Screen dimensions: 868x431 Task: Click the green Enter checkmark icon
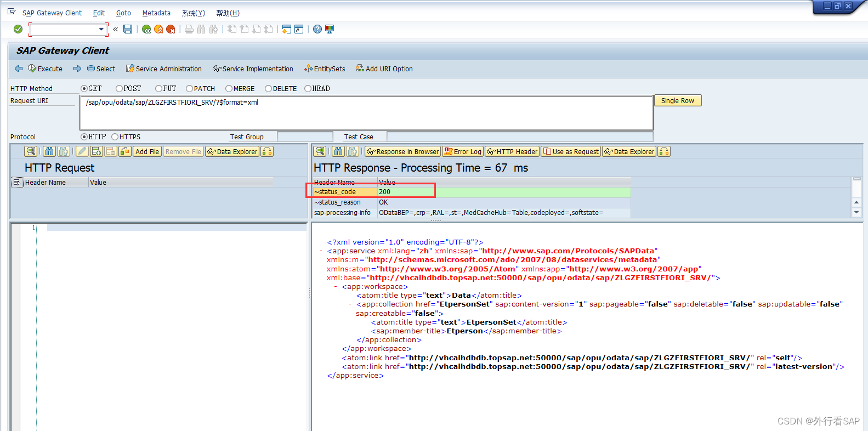click(18, 29)
